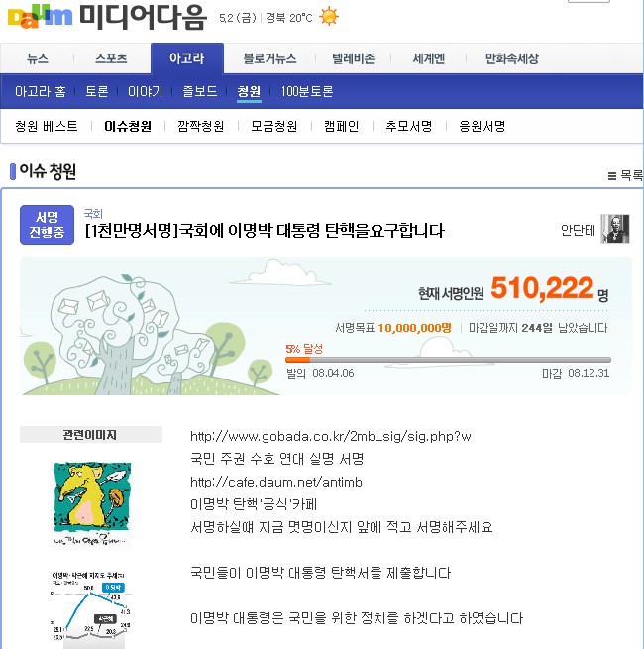Open the 모금청원 submenu
The height and width of the screenshot is (649, 644).
(274, 126)
